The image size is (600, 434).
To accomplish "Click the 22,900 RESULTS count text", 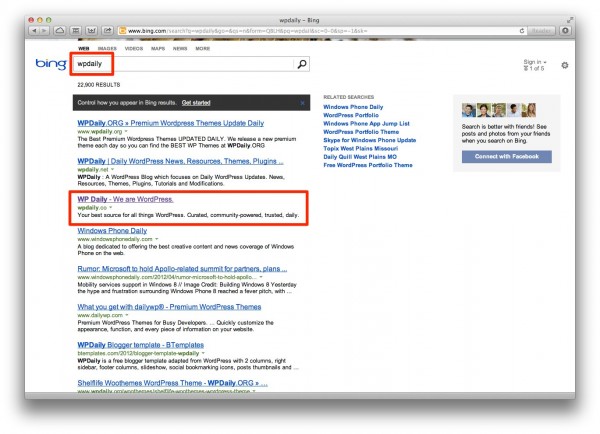I will pyautogui.click(x=99, y=85).
